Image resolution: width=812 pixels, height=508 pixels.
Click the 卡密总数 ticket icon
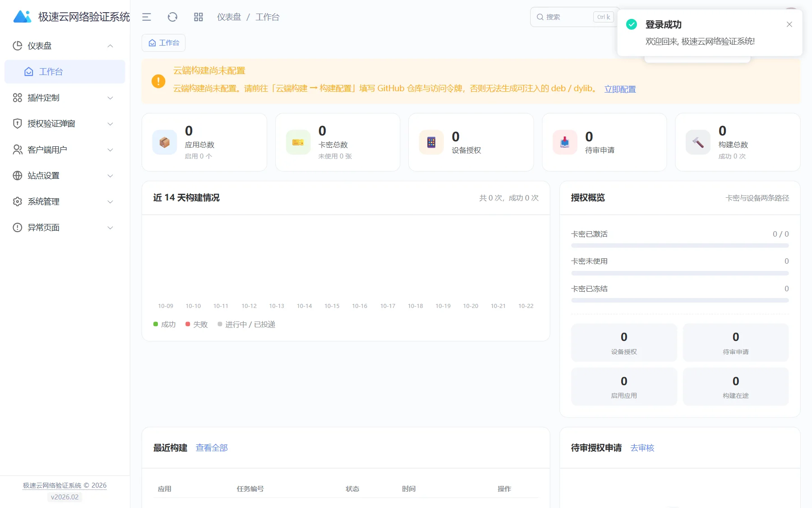click(x=298, y=142)
